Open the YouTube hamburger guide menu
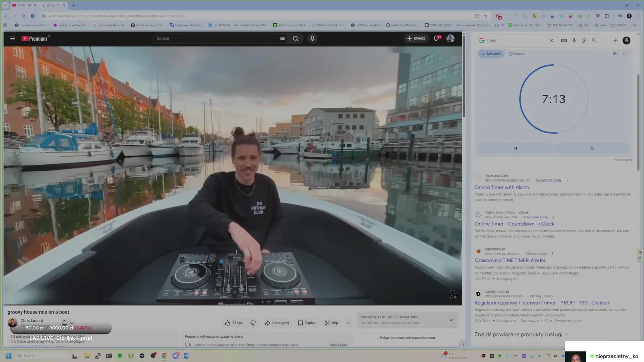The width and height of the screenshot is (644, 362). click(x=12, y=38)
